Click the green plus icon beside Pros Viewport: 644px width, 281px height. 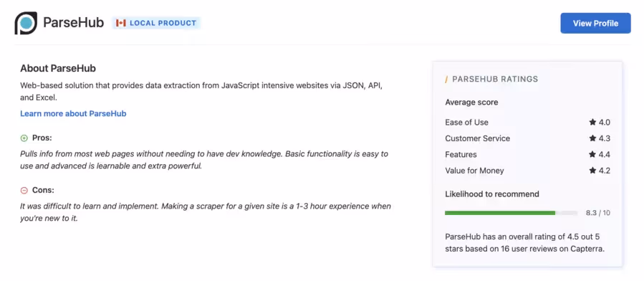click(24, 138)
